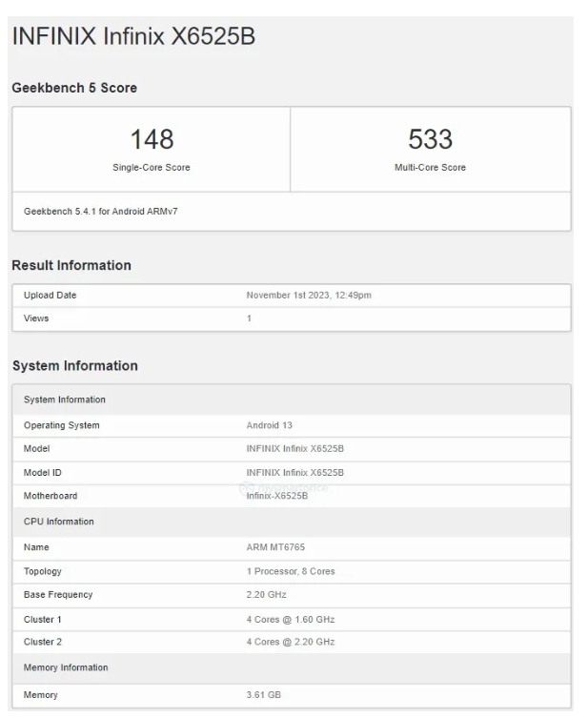Select the Base Frequency value 2.20 GHz
Viewport: 588px width, 718px height.
266,595
